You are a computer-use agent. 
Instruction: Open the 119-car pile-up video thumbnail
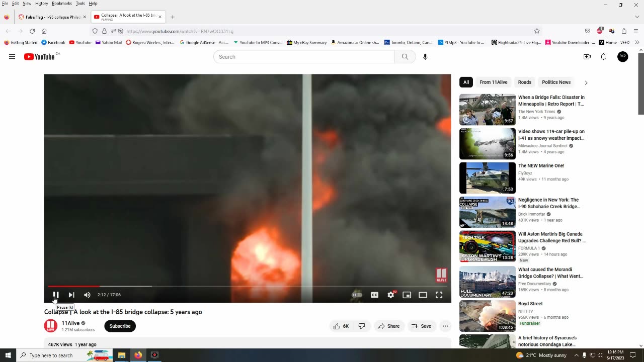(x=488, y=144)
